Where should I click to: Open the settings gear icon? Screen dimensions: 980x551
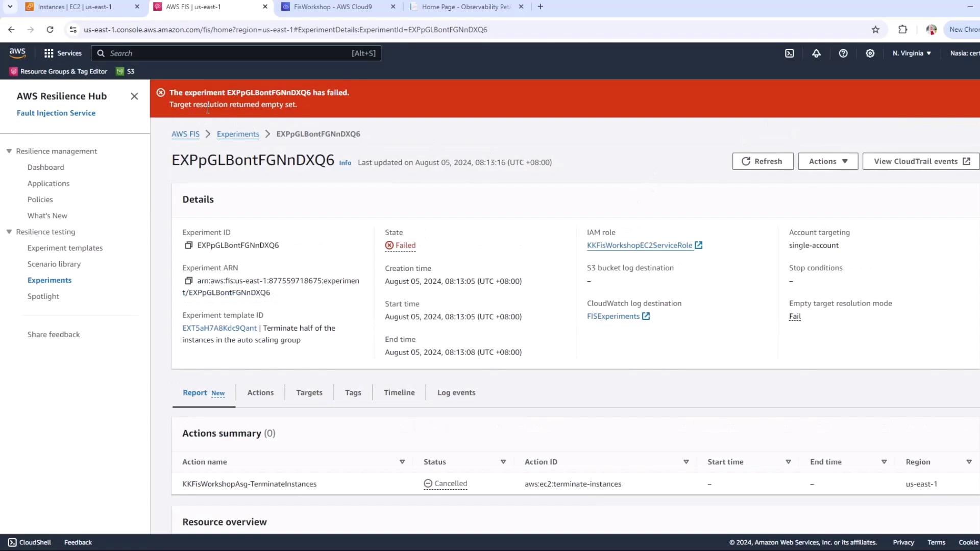870,53
